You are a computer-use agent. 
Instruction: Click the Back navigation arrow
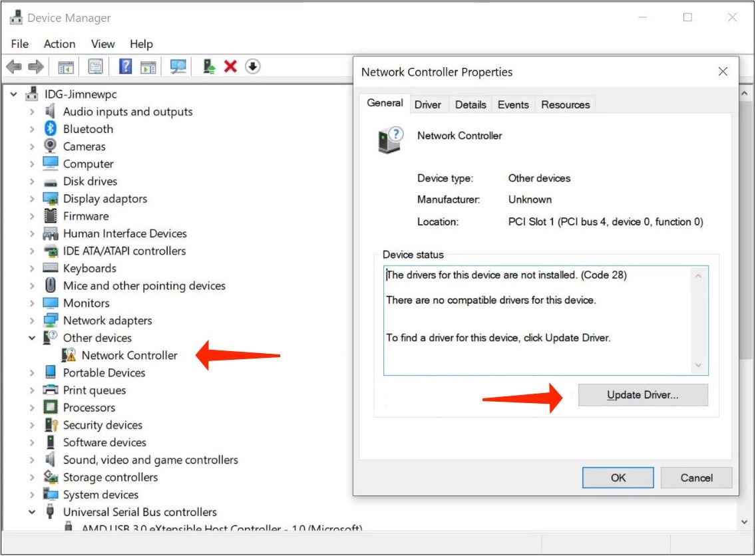(x=13, y=66)
